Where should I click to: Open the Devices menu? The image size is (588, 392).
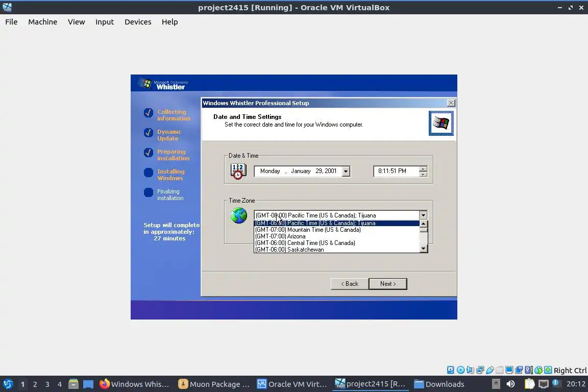(138, 22)
